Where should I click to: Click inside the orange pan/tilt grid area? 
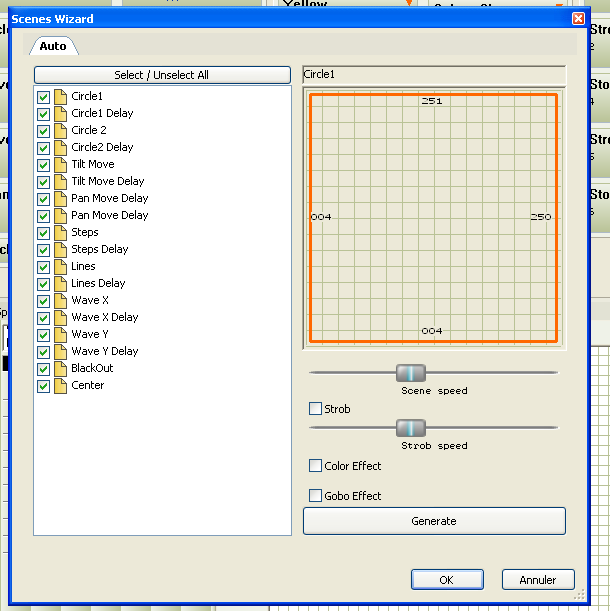(x=433, y=218)
